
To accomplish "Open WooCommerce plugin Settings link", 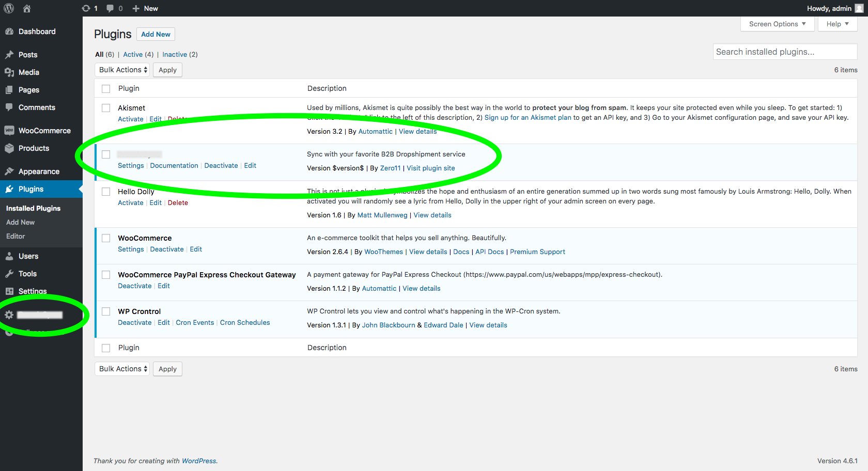I will click(131, 249).
